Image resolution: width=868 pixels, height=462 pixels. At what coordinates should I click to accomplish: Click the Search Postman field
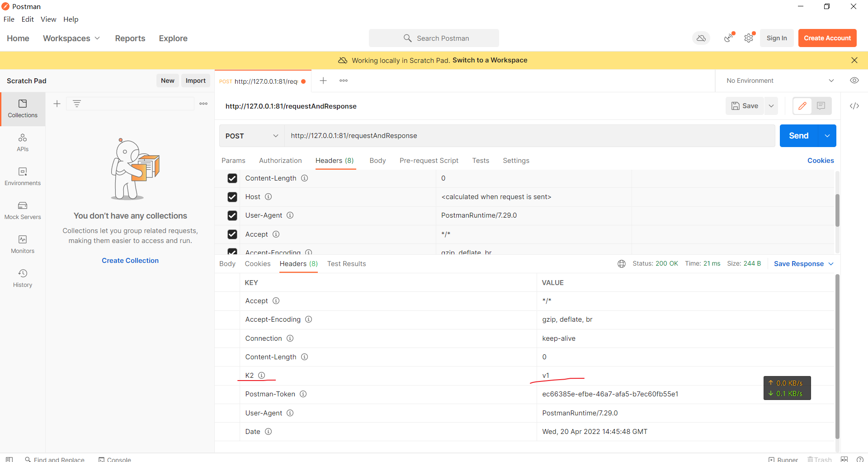[x=434, y=38]
